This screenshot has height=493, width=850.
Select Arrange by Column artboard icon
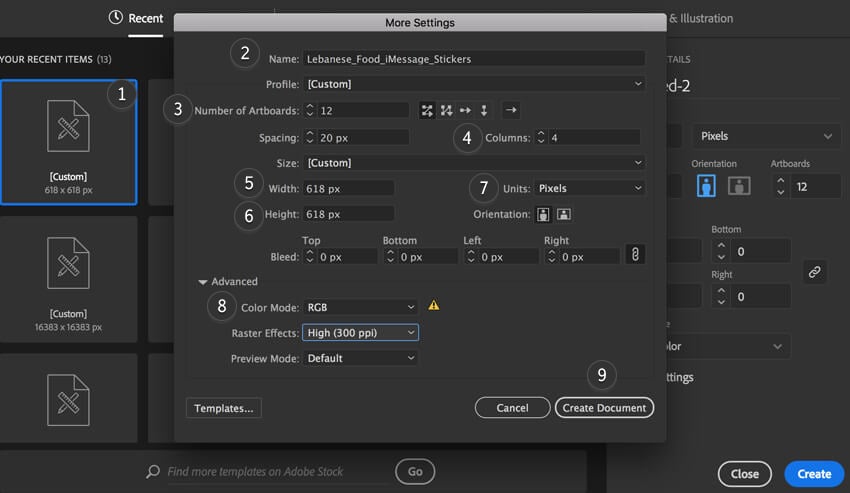pos(484,111)
